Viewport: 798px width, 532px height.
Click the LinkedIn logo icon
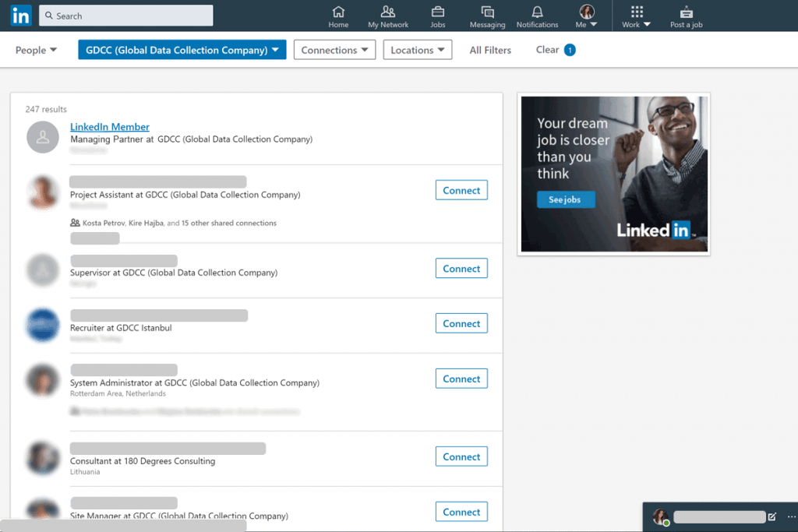pos(20,15)
